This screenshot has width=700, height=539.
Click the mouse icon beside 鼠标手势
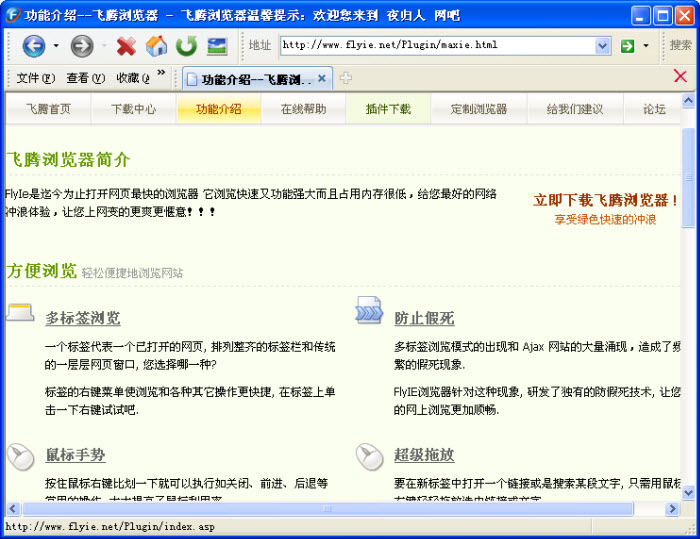[x=21, y=457]
